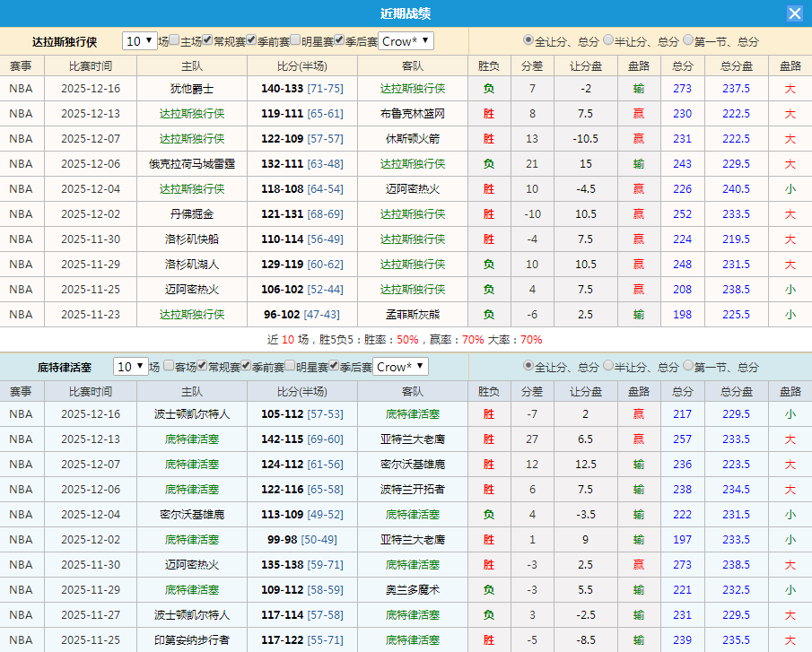Open the 布鲁克林篮网 team page
Image resolution: width=812 pixels, height=652 pixels.
click(x=411, y=114)
